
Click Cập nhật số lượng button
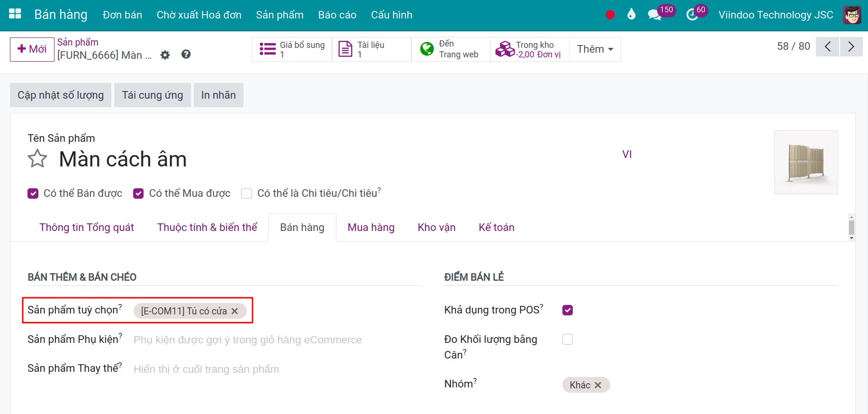[61, 95]
